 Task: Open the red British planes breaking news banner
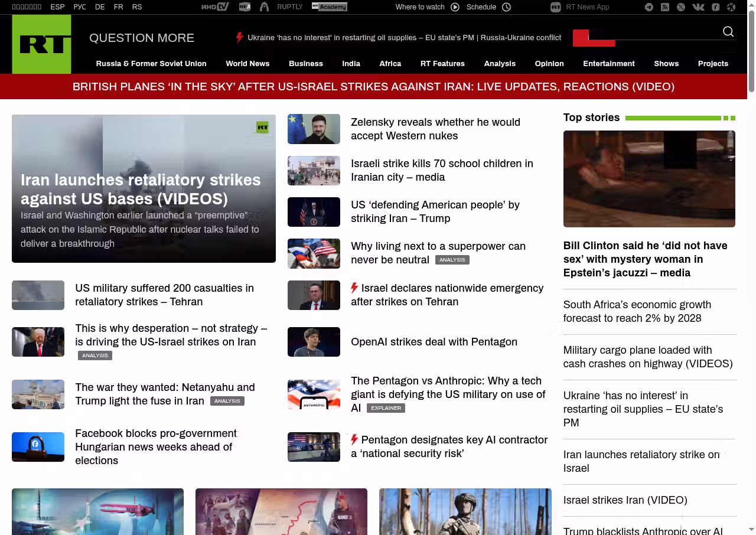click(x=373, y=87)
